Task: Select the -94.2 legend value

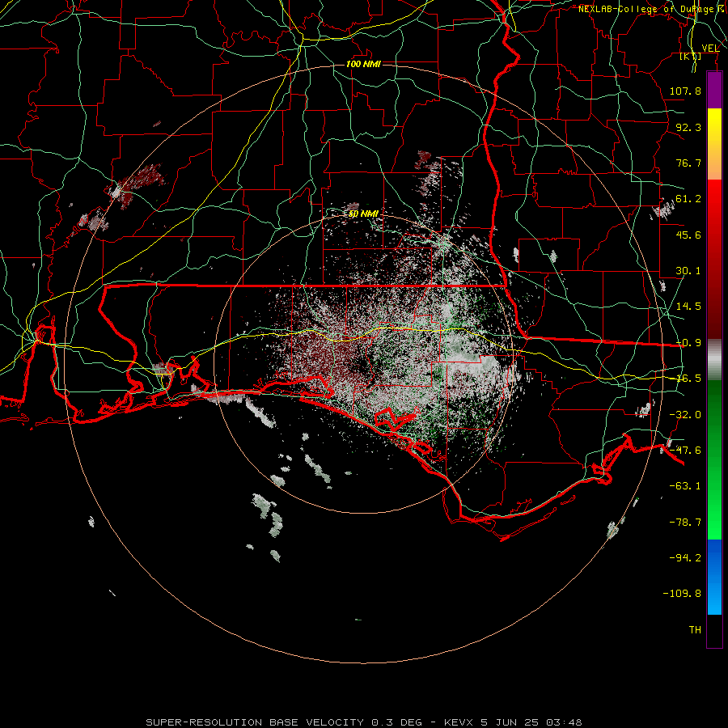Action: pos(685,558)
